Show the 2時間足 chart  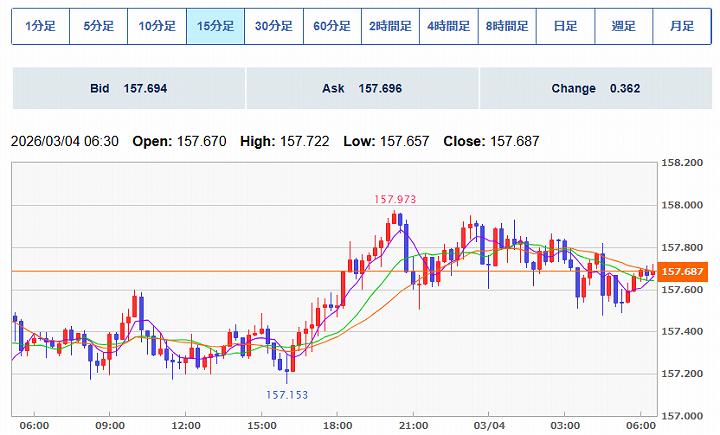point(390,26)
